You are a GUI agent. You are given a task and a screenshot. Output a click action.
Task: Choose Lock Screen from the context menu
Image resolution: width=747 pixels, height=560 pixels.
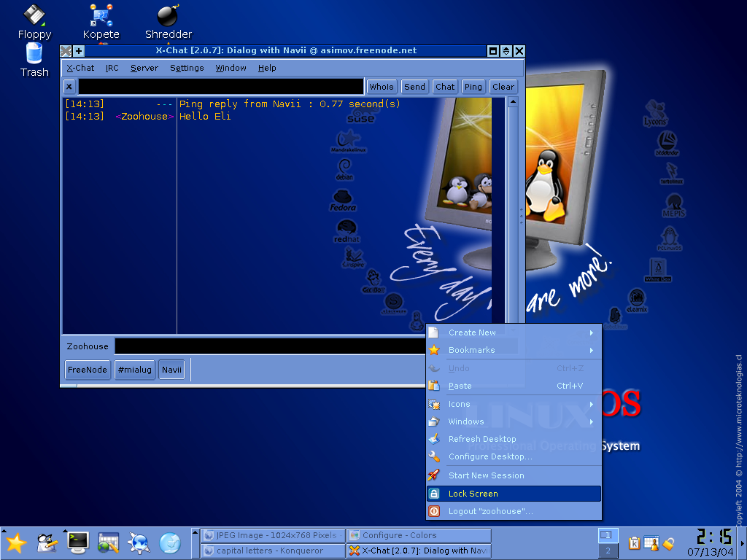click(514, 494)
